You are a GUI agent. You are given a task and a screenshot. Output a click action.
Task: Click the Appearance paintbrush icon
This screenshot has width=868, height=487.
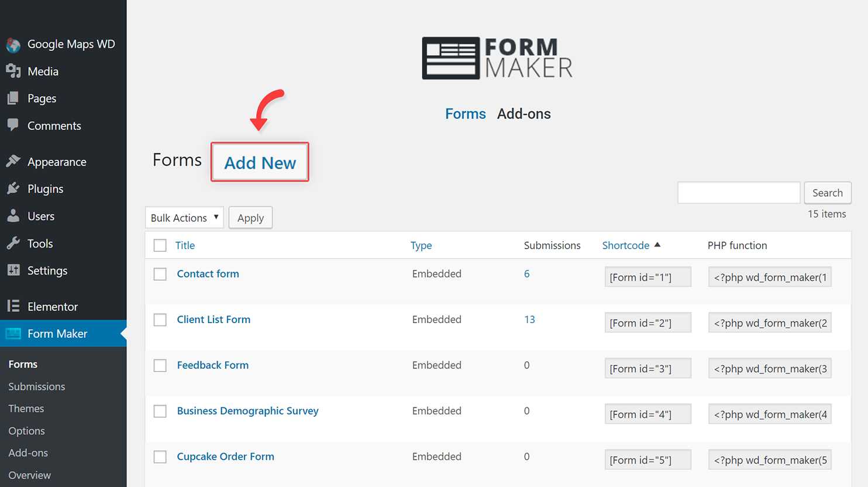(13, 162)
